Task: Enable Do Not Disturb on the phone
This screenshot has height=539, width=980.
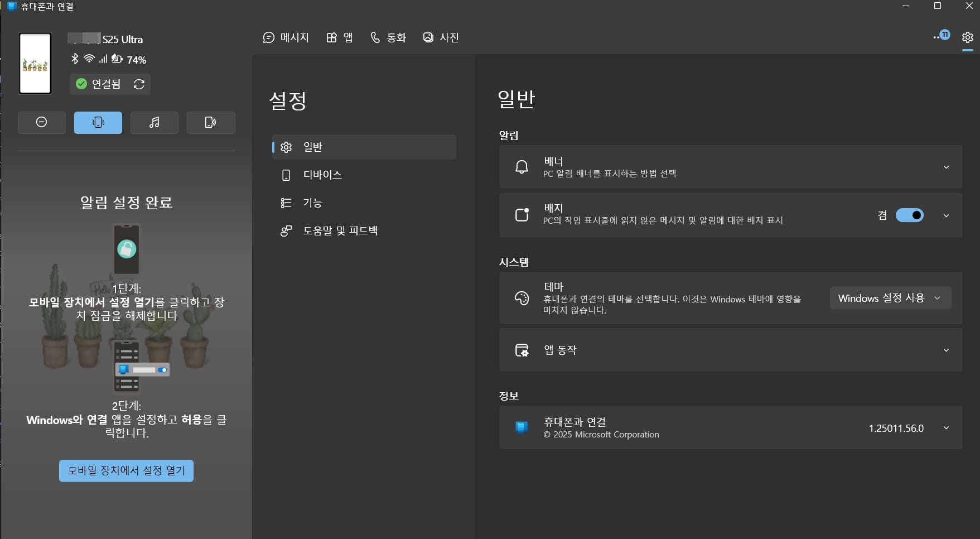Action: coord(41,122)
